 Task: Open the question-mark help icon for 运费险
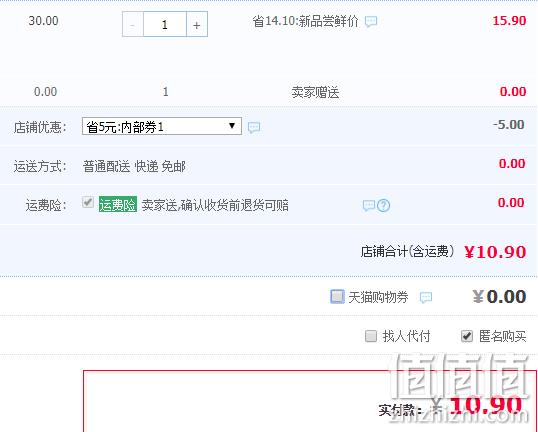click(x=384, y=206)
